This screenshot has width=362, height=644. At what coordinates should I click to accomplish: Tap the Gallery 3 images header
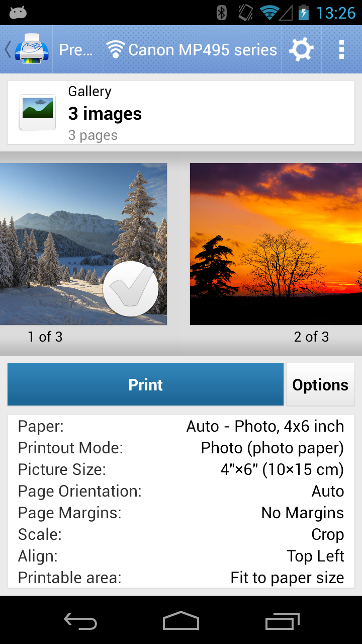tap(201, 113)
